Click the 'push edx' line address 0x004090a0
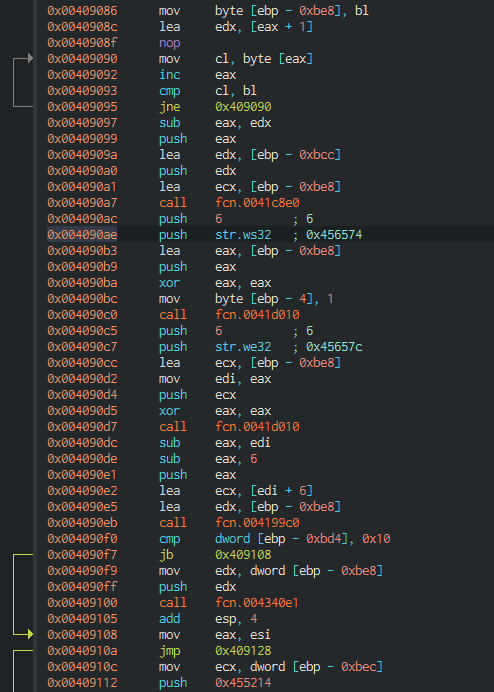This screenshot has height=692, width=494. [82, 171]
